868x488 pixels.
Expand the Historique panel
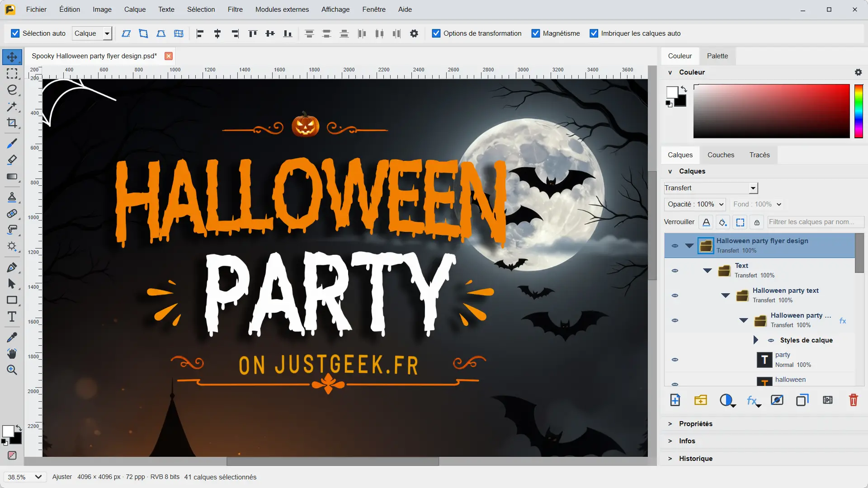[696, 459]
